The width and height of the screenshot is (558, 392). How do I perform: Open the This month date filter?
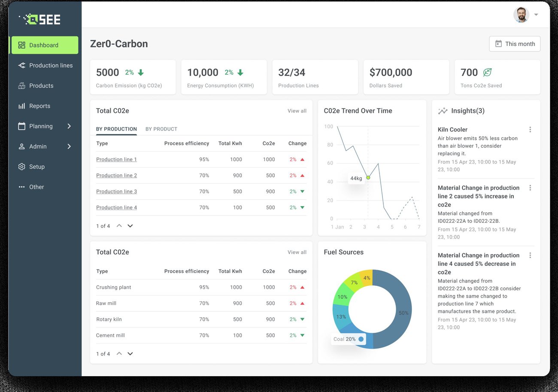[515, 44]
